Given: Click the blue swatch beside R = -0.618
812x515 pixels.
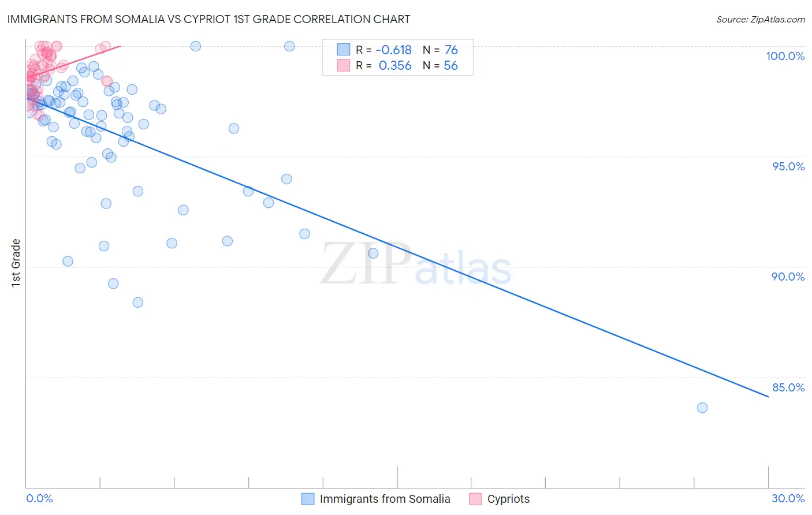Looking at the screenshot, I should click(344, 50).
